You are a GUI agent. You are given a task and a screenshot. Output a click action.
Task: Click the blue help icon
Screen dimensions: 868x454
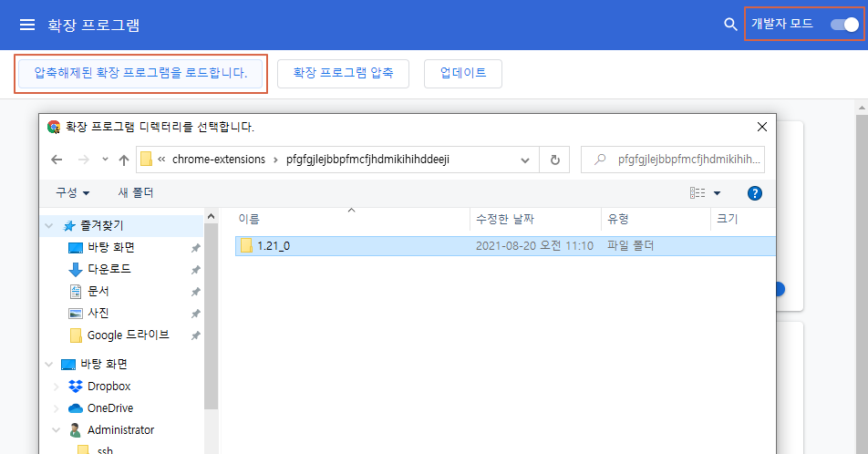[755, 193]
